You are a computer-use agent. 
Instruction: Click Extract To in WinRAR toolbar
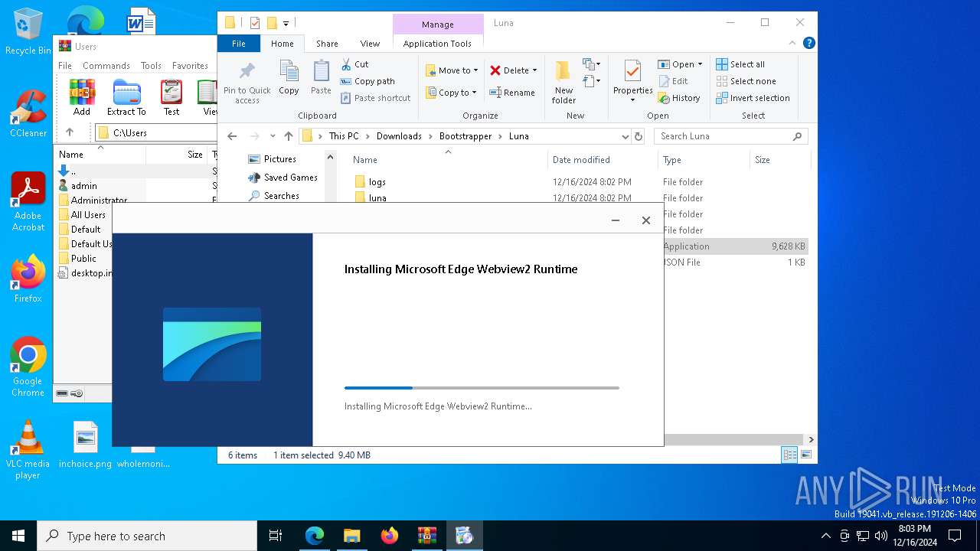126,97
